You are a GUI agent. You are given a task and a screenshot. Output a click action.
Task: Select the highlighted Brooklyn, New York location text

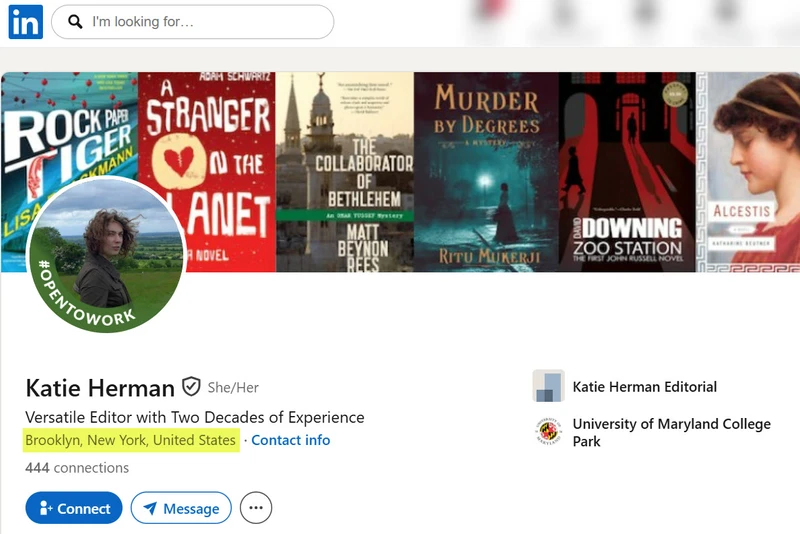tap(131, 440)
